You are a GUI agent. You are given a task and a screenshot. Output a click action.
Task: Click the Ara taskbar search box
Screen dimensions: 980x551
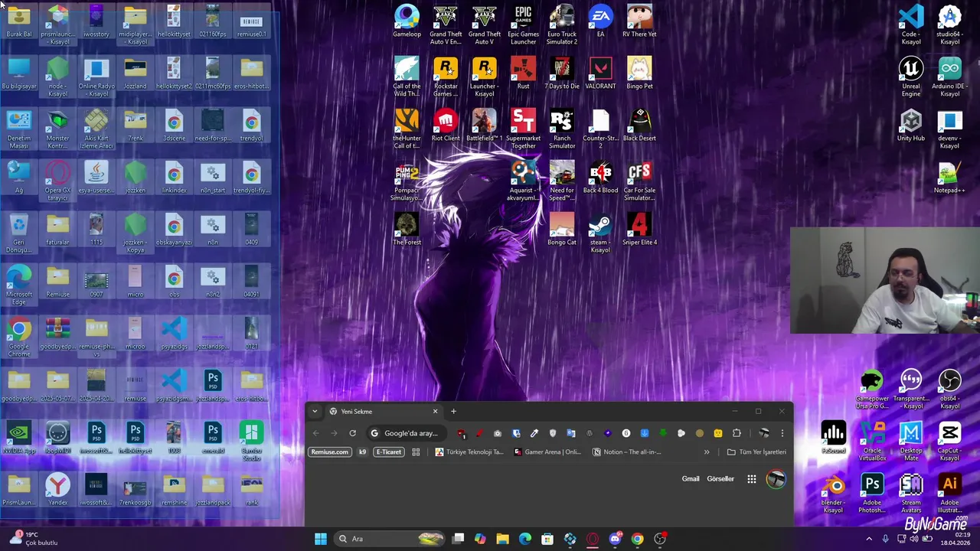click(x=391, y=539)
